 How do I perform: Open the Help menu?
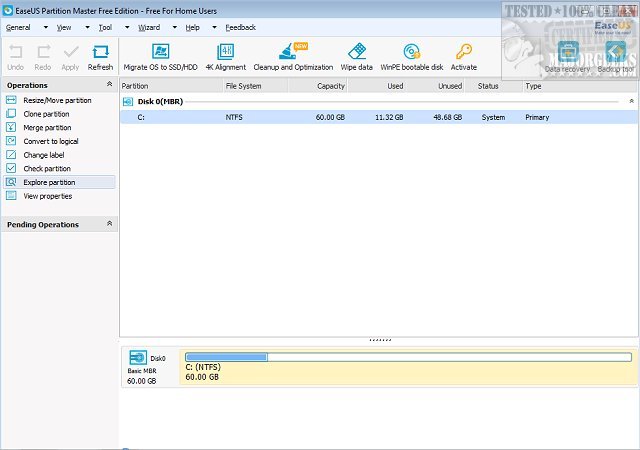[192, 27]
